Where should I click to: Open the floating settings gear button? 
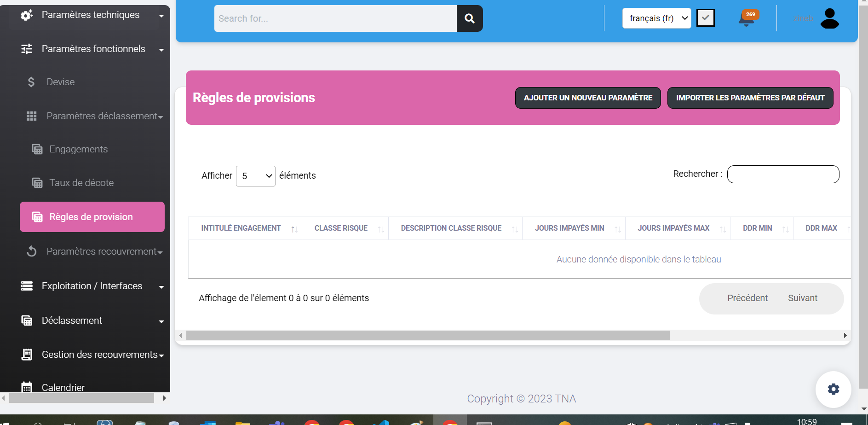(x=833, y=389)
